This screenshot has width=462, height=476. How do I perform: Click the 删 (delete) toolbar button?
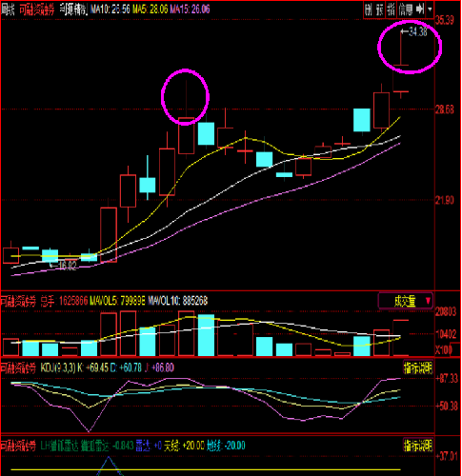point(369,10)
